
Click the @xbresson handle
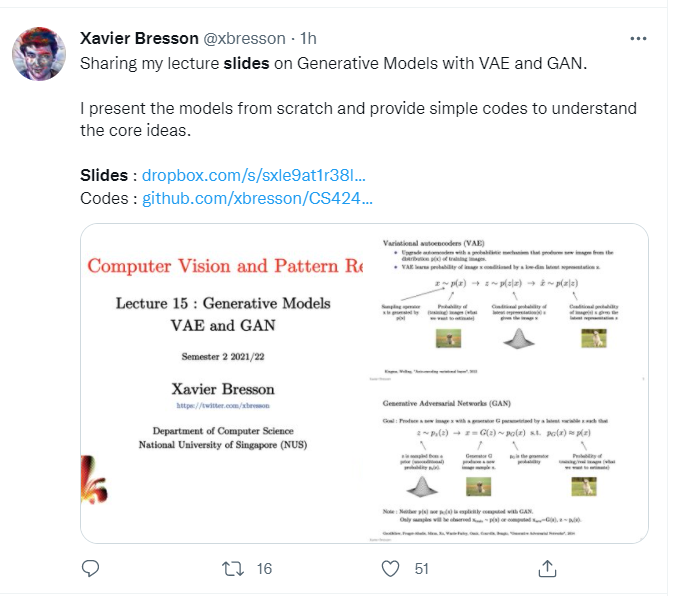(x=244, y=38)
